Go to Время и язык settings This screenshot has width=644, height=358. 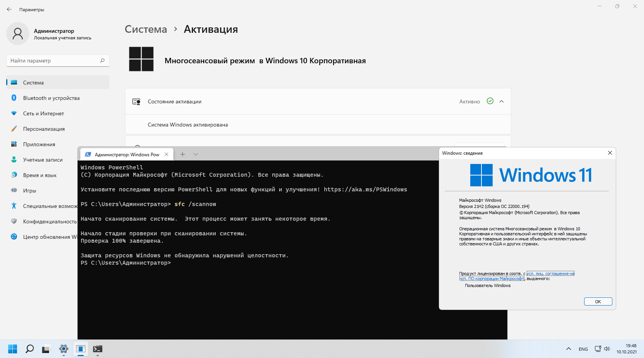click(x=42, y=175)
